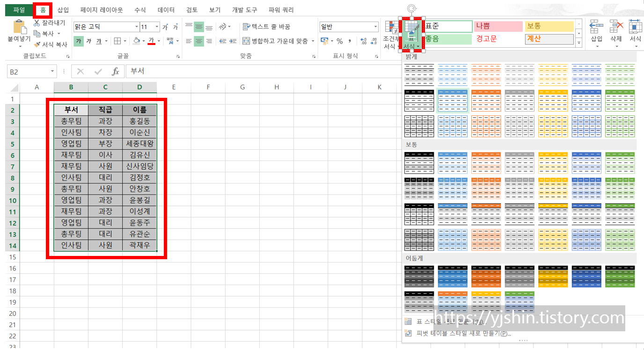Screen dimensions: 644x350
Task: Click the cell Format (서식) icon at far right
Action: [x=635, y=34]
